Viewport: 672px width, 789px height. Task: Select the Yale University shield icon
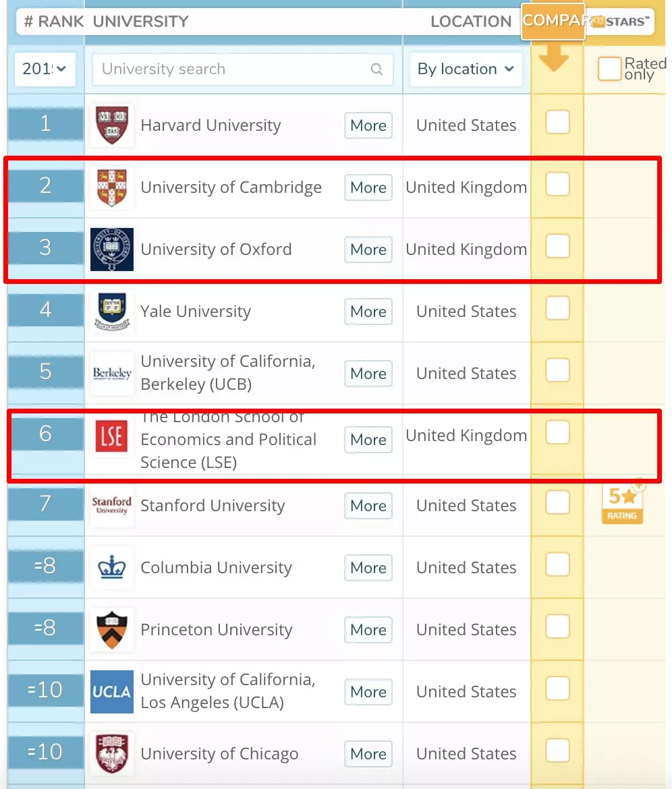pyautogui.click(x=112, y=312)
